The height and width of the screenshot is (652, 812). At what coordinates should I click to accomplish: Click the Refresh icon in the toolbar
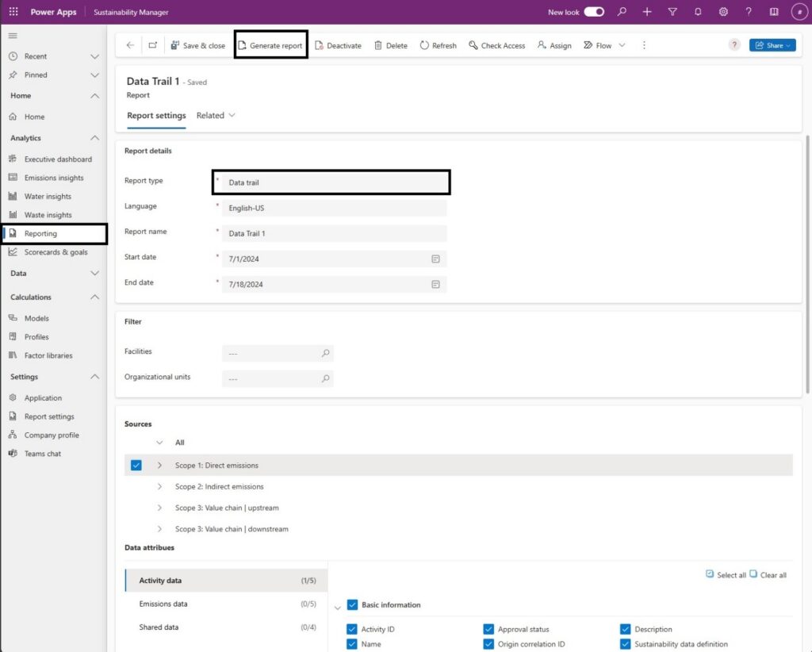click(438, 45)
